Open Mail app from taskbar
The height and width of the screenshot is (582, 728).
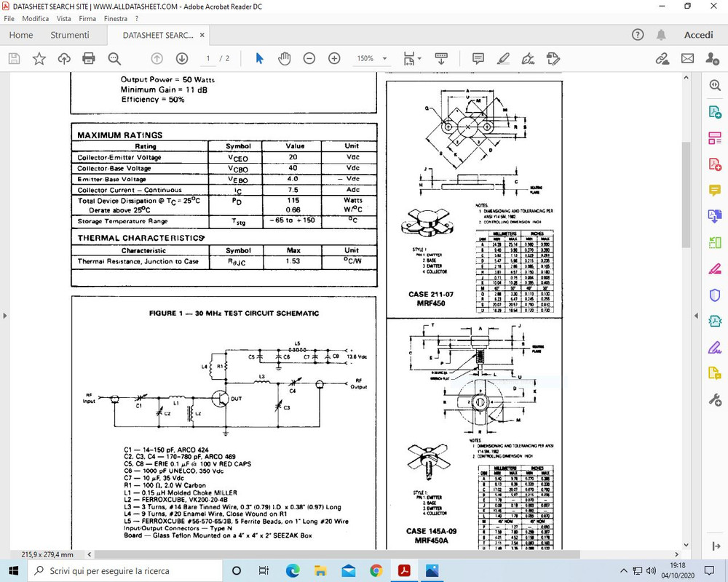pos(348,570)
